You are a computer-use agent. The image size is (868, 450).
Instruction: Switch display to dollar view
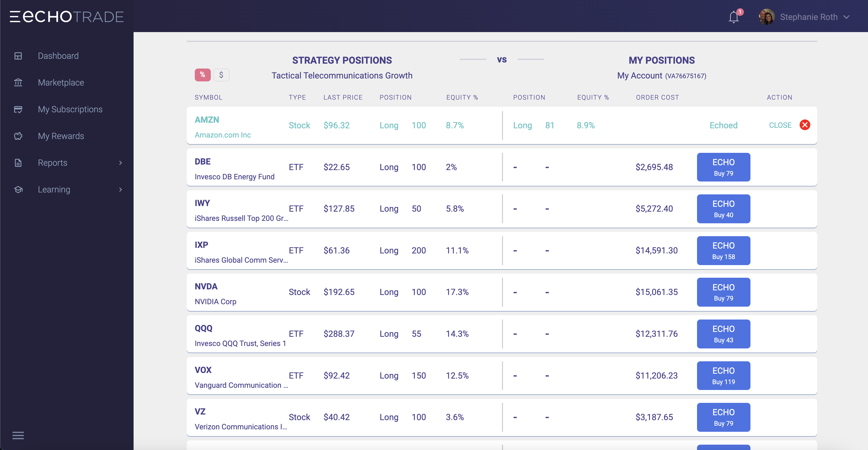point(221,75)
